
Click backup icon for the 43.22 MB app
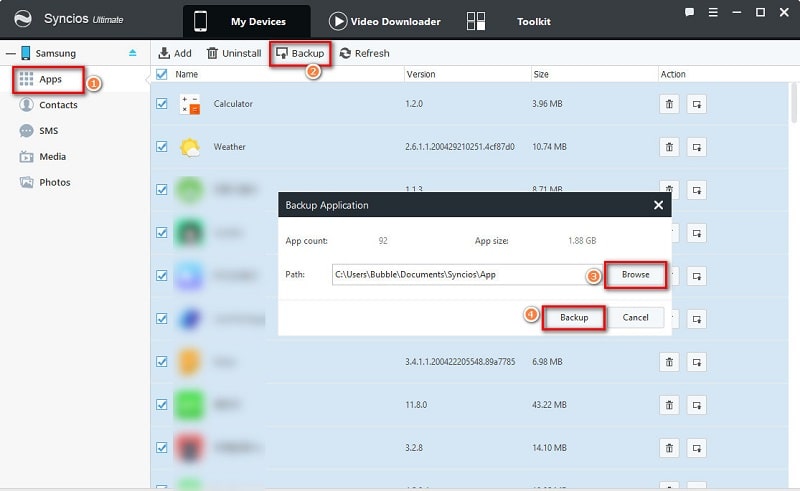click(x=696, y=405)
